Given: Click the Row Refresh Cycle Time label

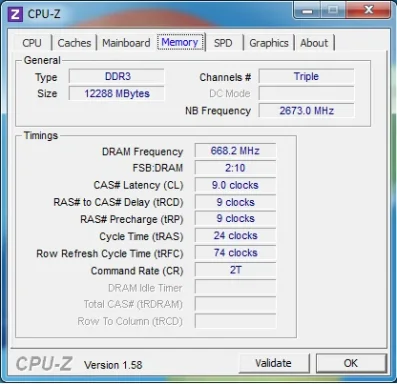Looking at the screenshot, I should click(x=110, y=254).
